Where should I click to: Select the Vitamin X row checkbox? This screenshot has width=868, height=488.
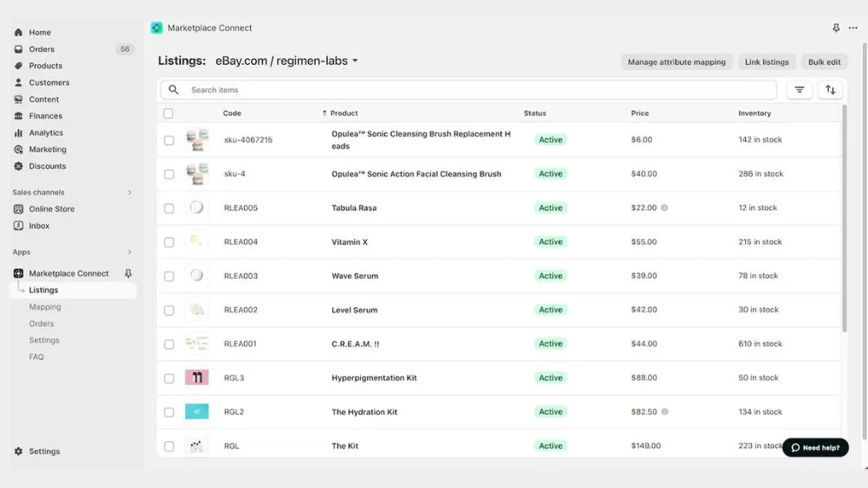(169, 242)
